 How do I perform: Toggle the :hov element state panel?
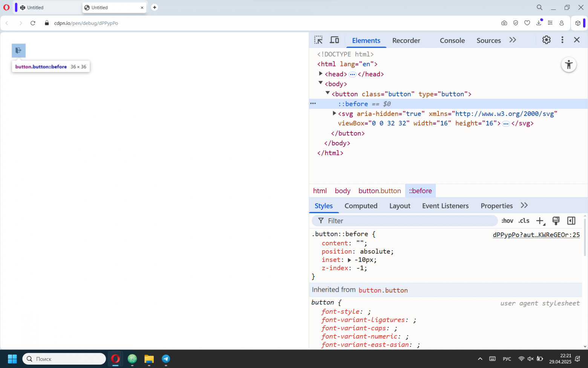(x=507, y=221)
